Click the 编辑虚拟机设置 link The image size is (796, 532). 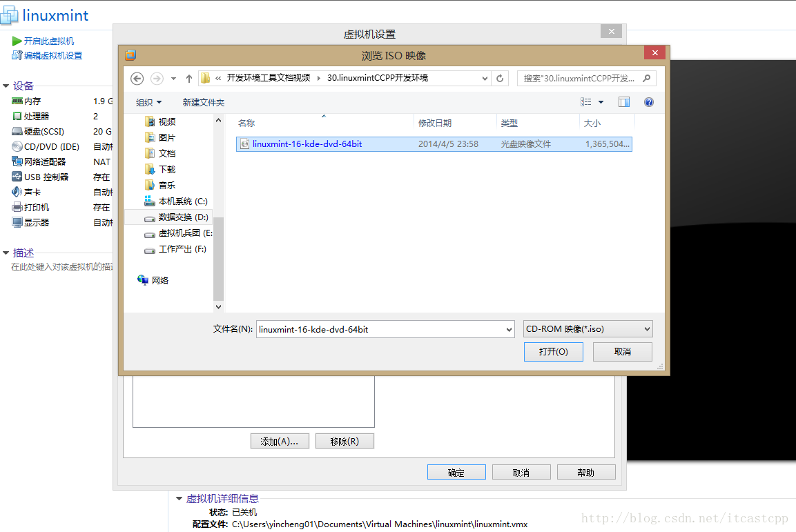47,56
